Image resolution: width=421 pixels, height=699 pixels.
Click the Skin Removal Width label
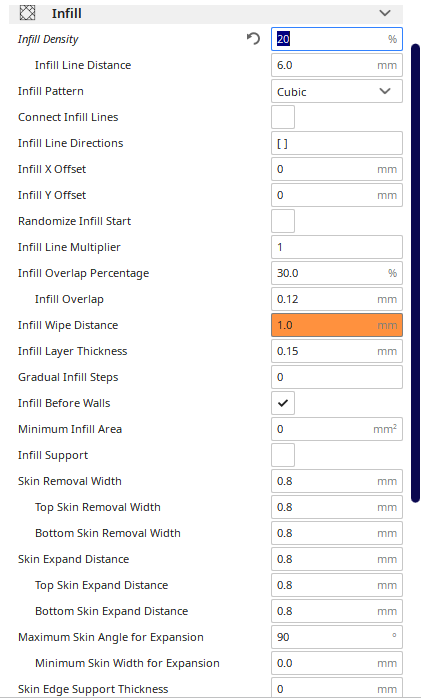point(70,481)
